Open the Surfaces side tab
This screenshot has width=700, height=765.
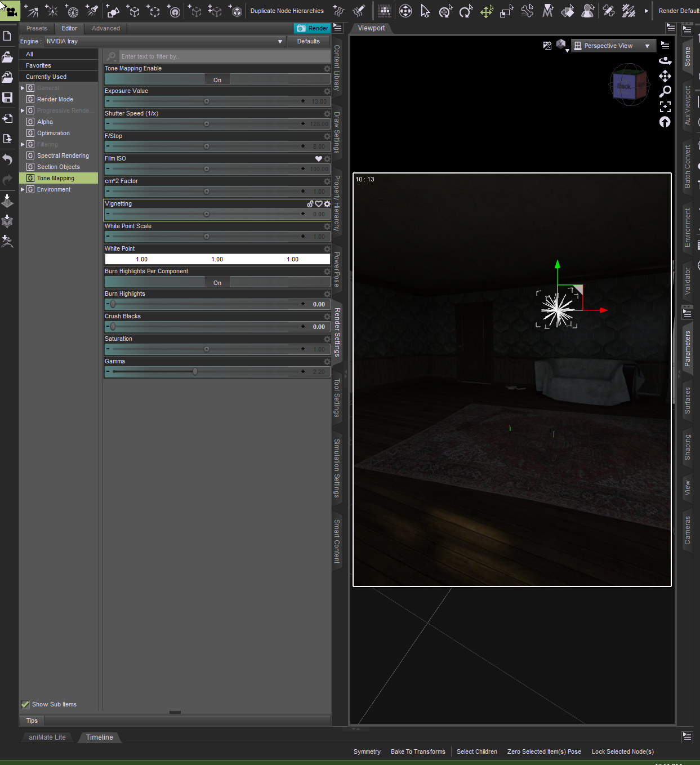[687, 401]
